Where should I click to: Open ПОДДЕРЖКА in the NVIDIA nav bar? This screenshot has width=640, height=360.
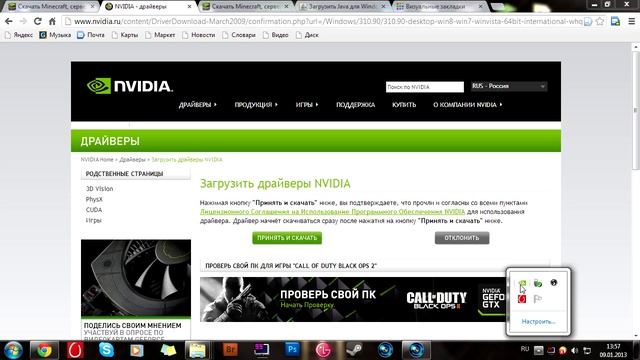pos(356,105)
